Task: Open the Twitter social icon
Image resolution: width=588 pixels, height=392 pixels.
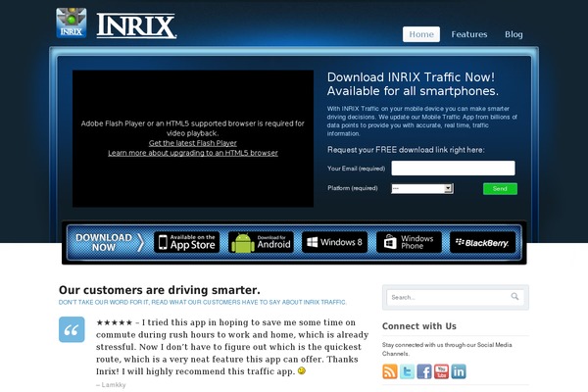Action: click(407, 371)
